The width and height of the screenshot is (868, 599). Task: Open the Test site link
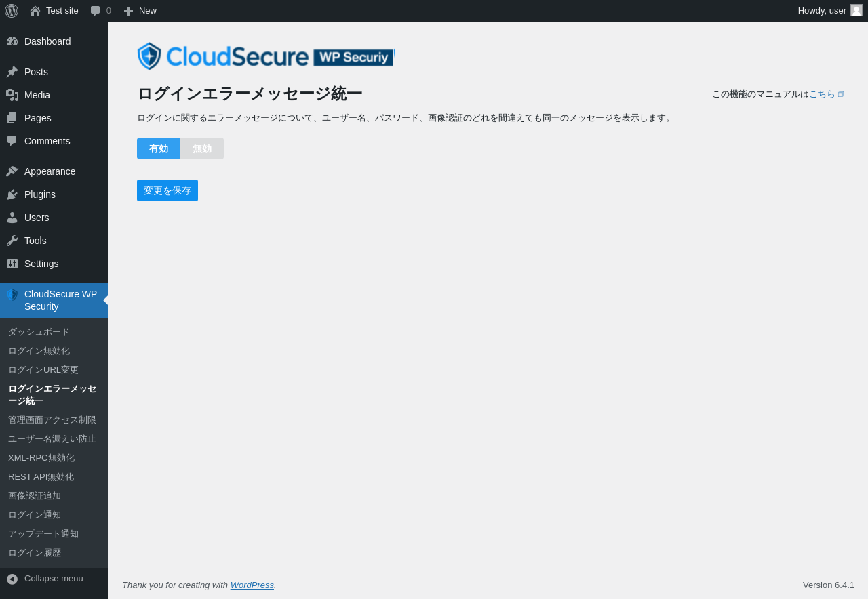[x=62, y=11]
